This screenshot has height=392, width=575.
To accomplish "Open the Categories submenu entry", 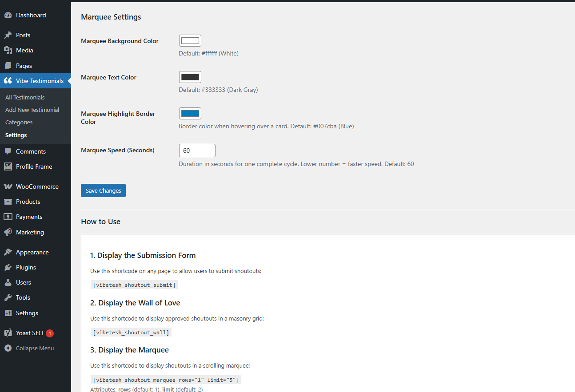I will pos(19,122).
